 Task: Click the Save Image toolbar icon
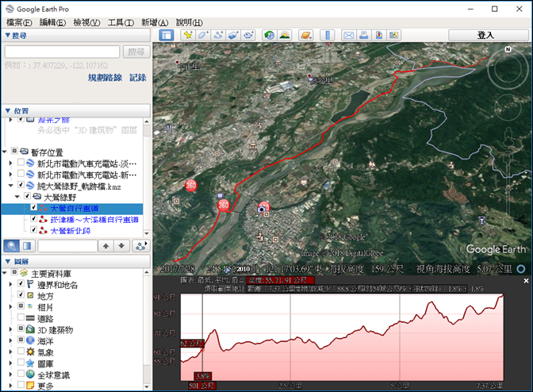379,35
